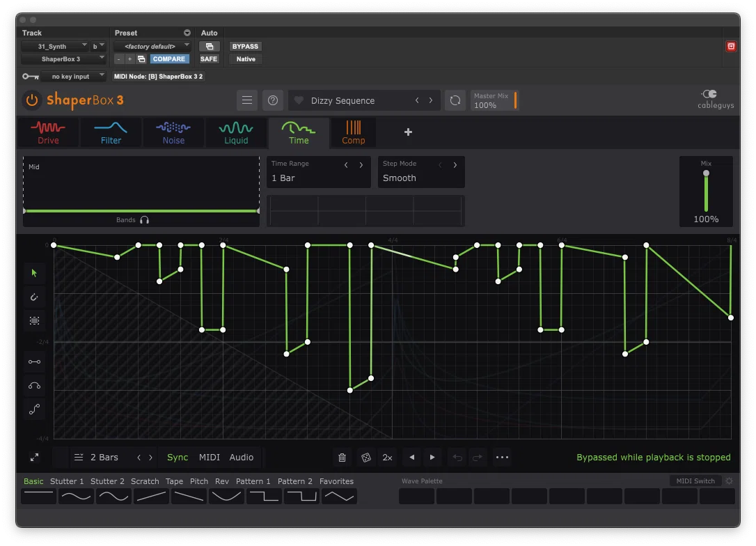Select the S-curve line tool
The image size is (756, 546).
[34, 409]
